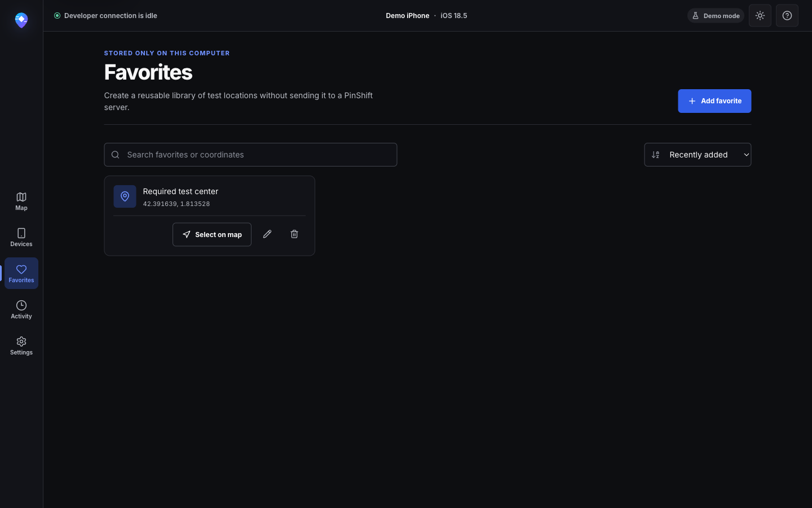Click the Developer connection is idle status

click(x=105, y=16)
